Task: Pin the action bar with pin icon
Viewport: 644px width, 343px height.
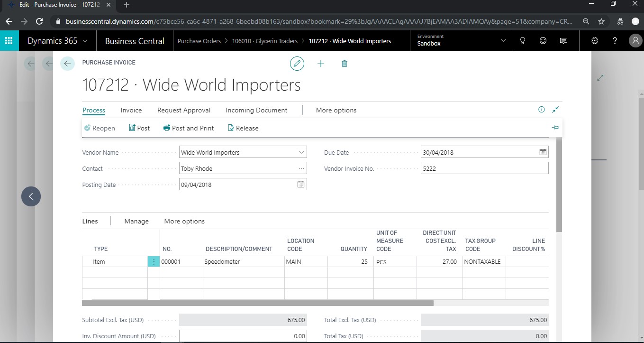Action: [x=555, y=128]
